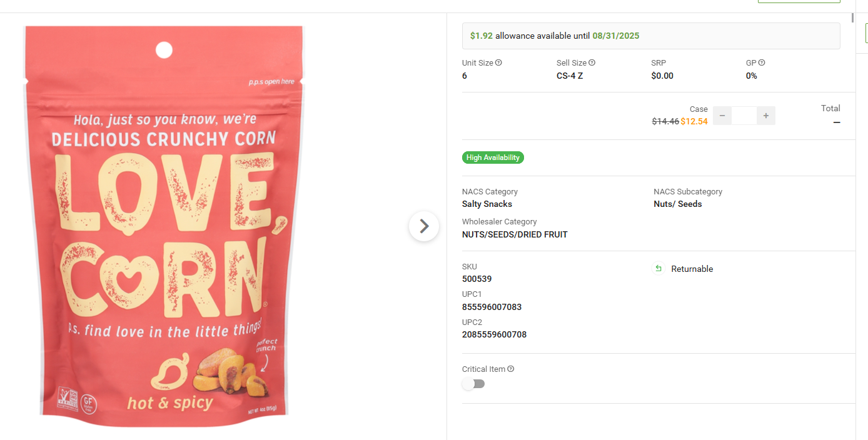The image size is (868, 440).
Task: Click the Love Corn product image
Action: pyautogui.click(x=164, y=225)
